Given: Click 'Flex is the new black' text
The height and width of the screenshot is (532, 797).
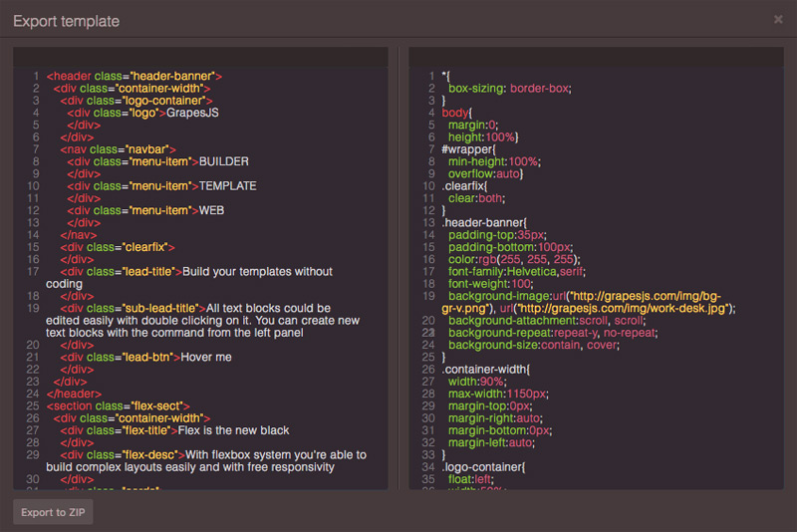Looking at the screenshot, I should point(233,430).
